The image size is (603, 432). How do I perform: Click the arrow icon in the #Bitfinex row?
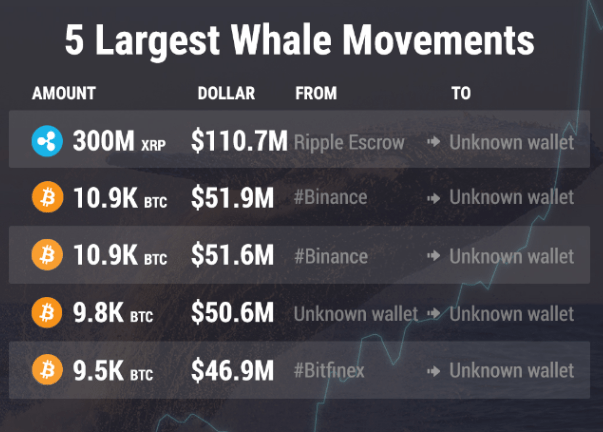coord(433,372)
